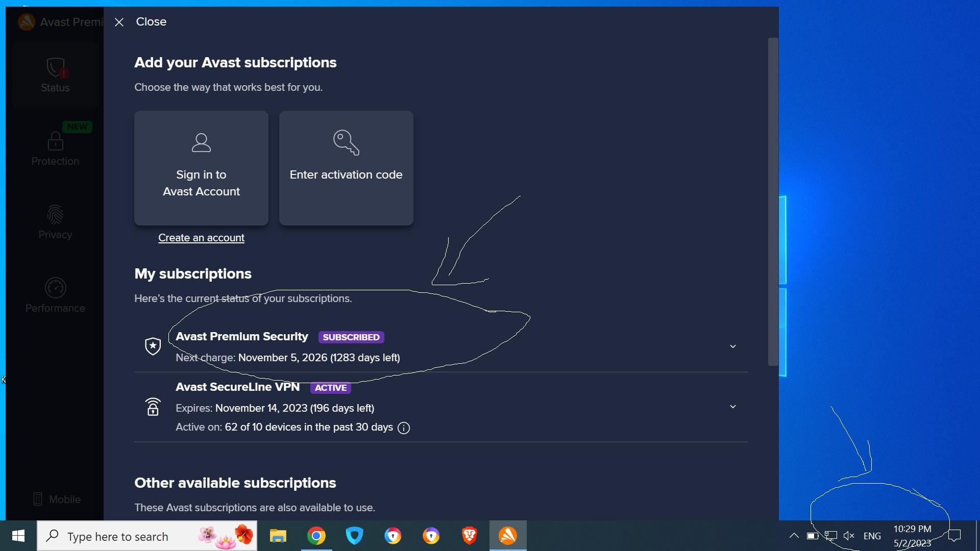Open Google Chrome from taskbar
Screen dimensions: 980x551
(316, 536)
